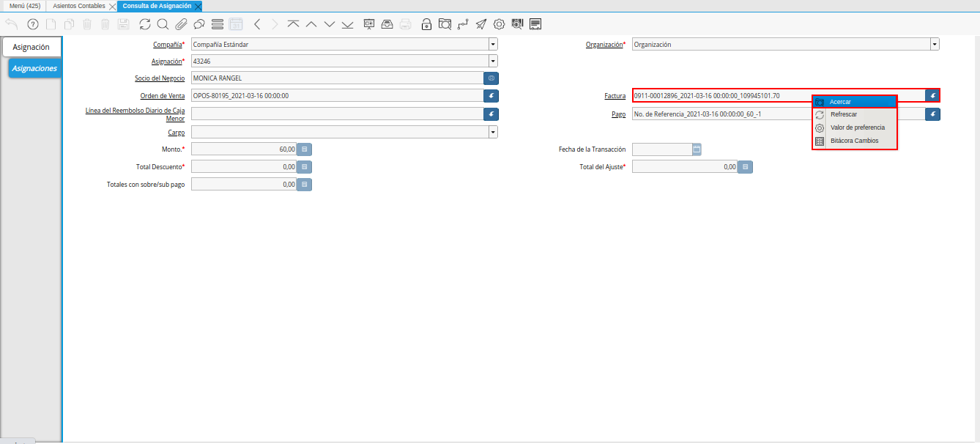Close the Asientos Contables tab
Viewport: 980px width, 444px height.
112,6
